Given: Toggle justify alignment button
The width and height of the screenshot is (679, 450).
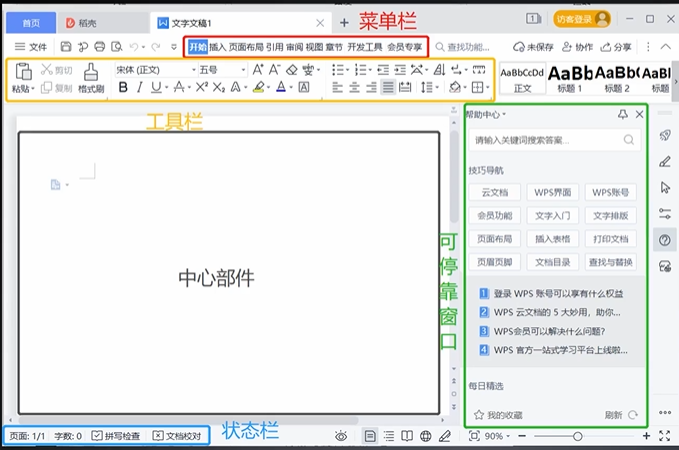Looking at the screenshot, I should pos(388,88).
